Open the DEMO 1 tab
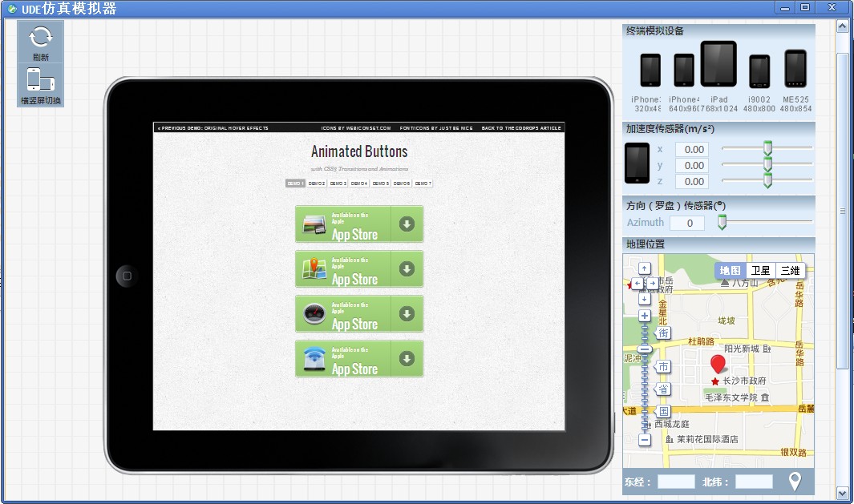Screen dimensions: 854x504 (295, 183)
